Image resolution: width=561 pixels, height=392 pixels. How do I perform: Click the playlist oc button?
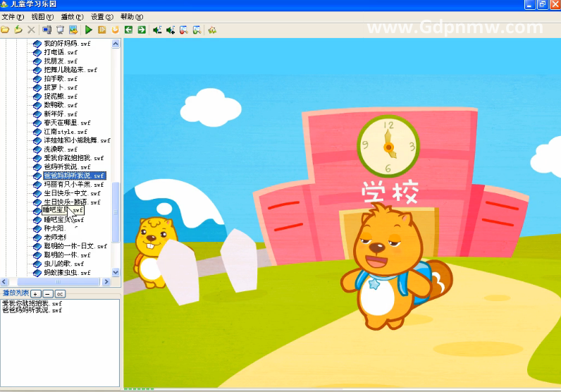click(60, 294)
